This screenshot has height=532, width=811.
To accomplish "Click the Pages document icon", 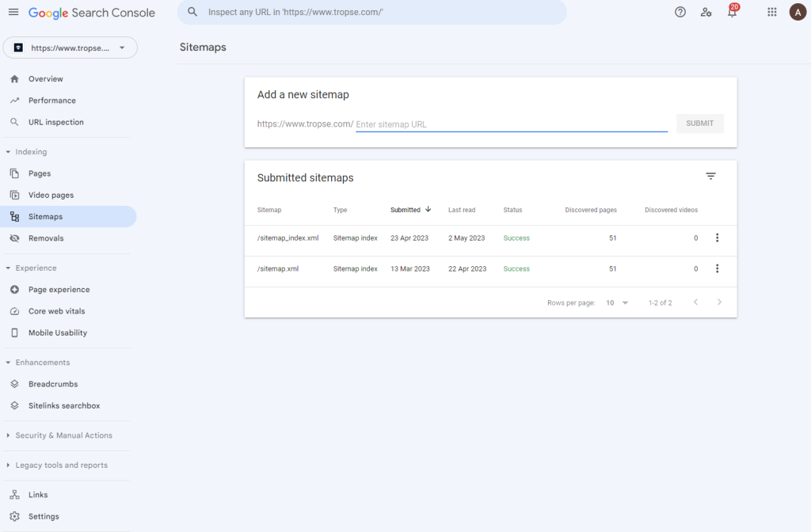I will [14, 173].
